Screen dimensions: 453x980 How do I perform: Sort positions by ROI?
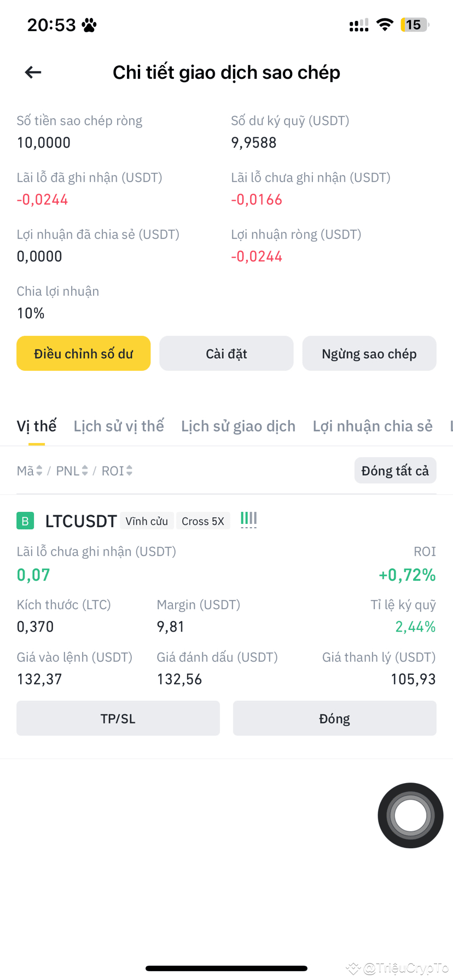(x=117, y=471)
